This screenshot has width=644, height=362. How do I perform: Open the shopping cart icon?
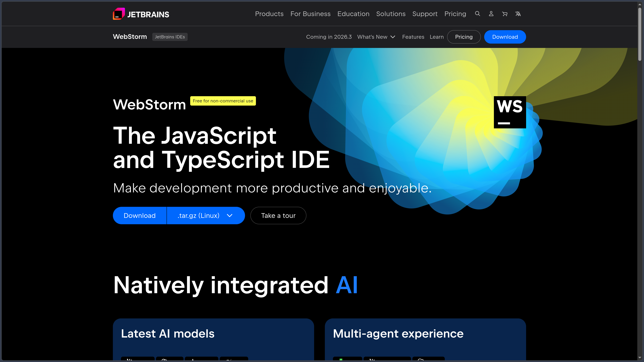click(x=505, y=14)
